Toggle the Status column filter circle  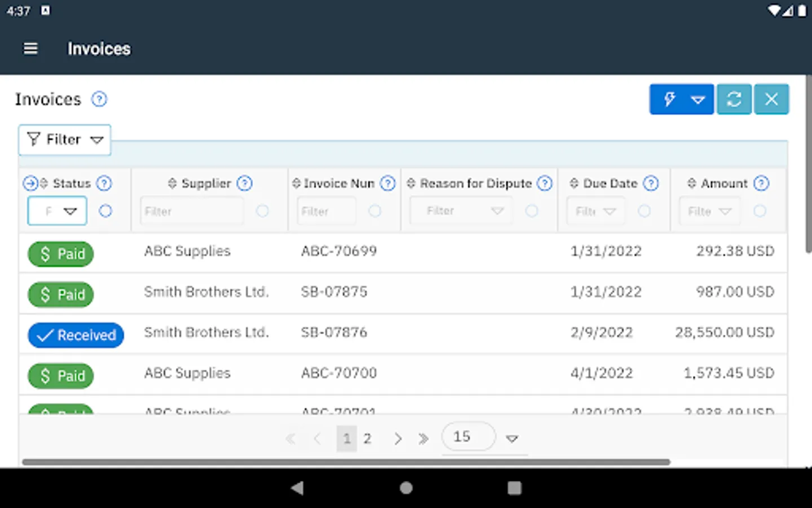point(105,211)
